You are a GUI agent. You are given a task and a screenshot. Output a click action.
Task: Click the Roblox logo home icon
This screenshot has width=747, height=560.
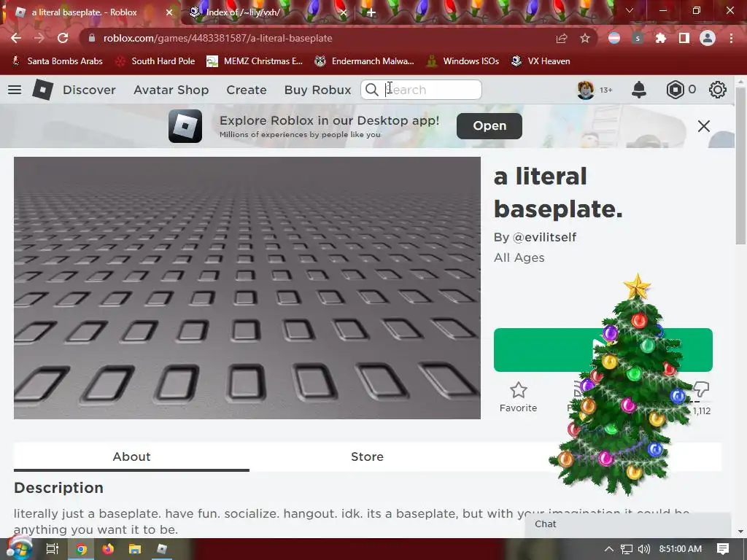point(42,90)
